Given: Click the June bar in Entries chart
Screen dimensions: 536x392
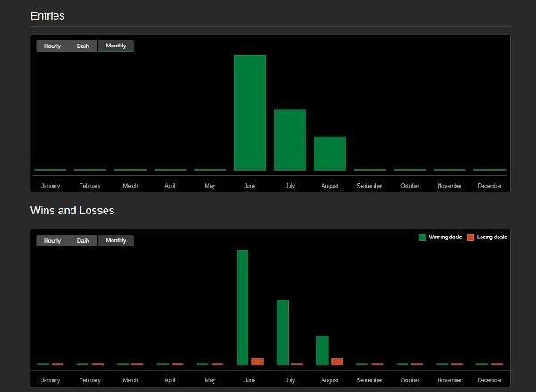Looking at the screenshot, I should pos(250,113).
